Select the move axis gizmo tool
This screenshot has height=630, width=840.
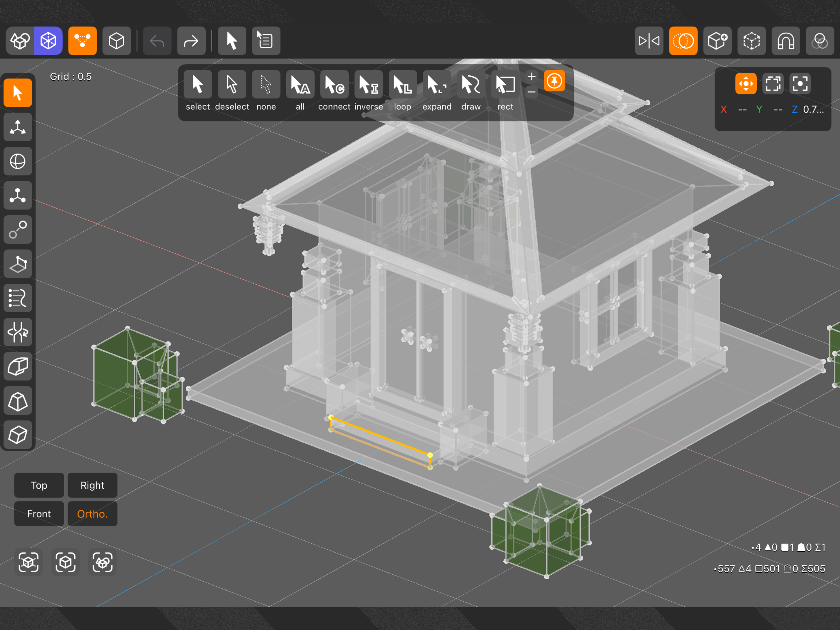[18, 127]
